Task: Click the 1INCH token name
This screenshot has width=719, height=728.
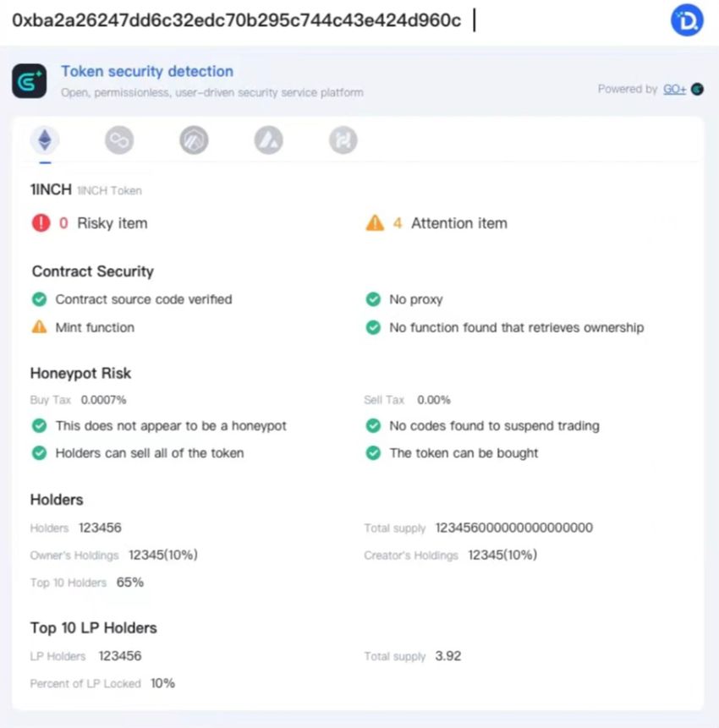Action: point(51,189)
